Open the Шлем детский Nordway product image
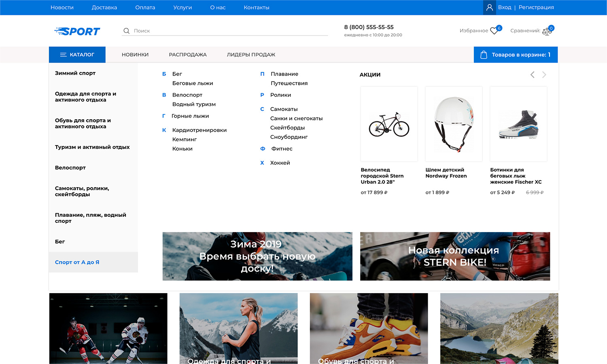This screenshot has height=364, width=607. coord(454,124)
